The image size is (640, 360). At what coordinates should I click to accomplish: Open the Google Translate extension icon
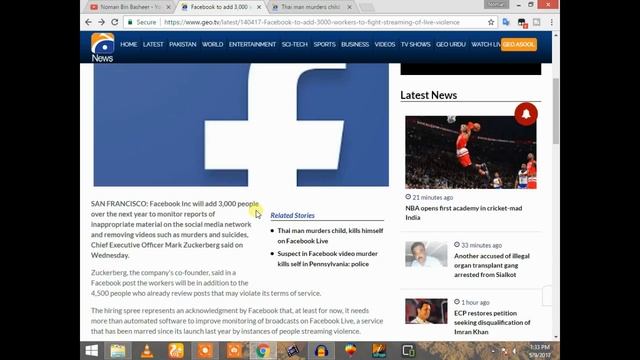coord(506,22)
